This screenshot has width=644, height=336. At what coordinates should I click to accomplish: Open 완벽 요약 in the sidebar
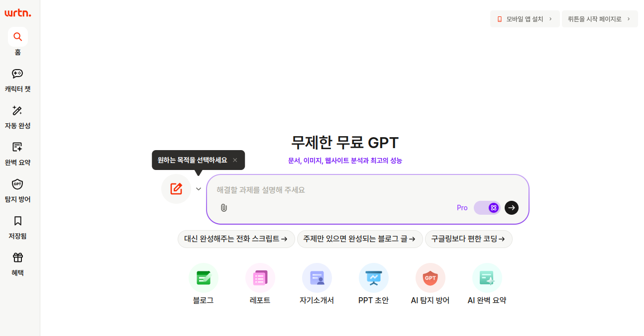18,154
